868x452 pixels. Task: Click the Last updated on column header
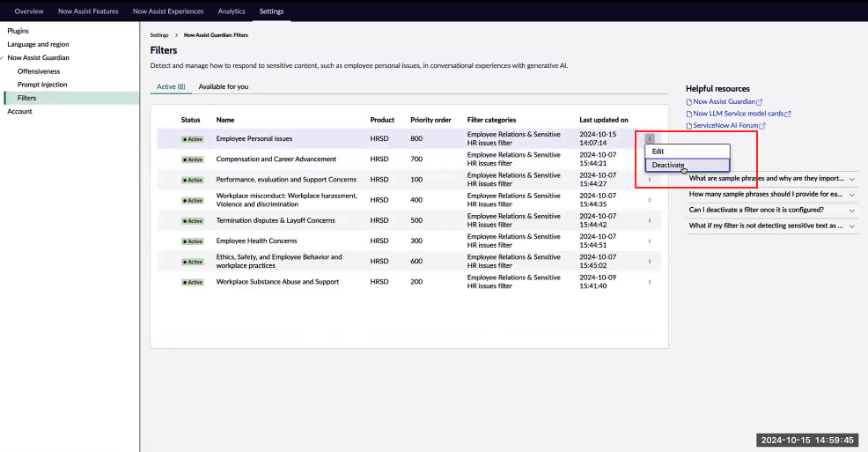coord(604,120)
